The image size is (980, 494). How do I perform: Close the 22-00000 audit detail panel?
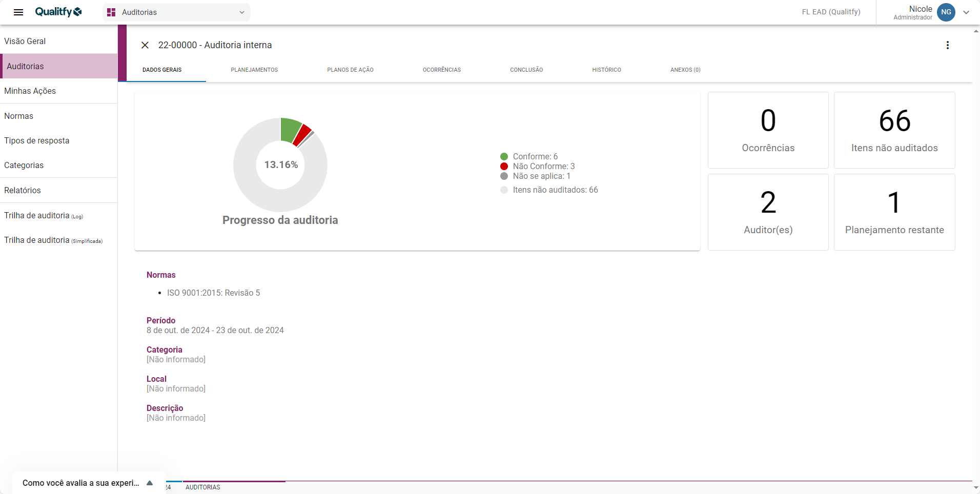pyautogui.click(x=145, y=45)
